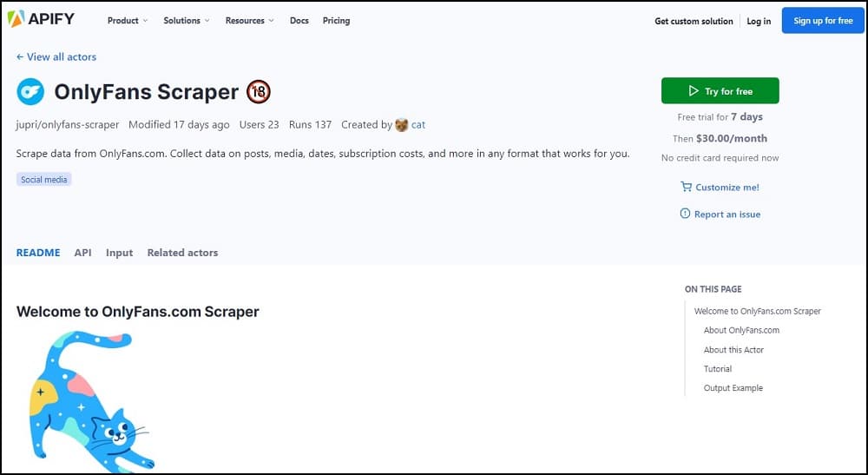
Task: Click the Free trial for 7 days text
Action: tap(720, 117)
